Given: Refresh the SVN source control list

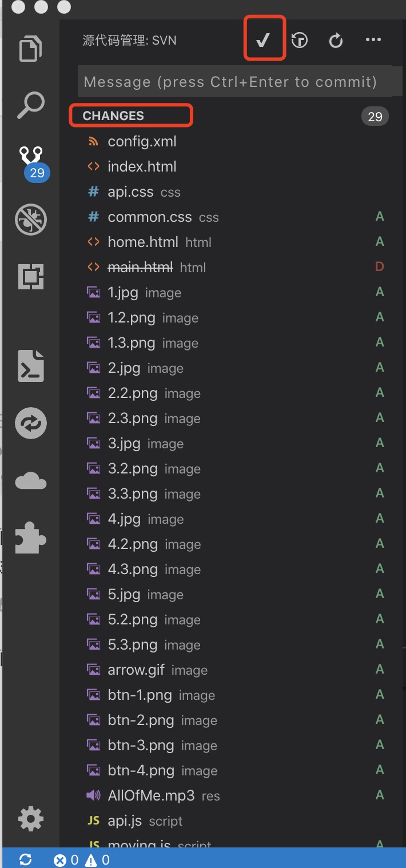Looking at the screenshot, I should point(336,40).
